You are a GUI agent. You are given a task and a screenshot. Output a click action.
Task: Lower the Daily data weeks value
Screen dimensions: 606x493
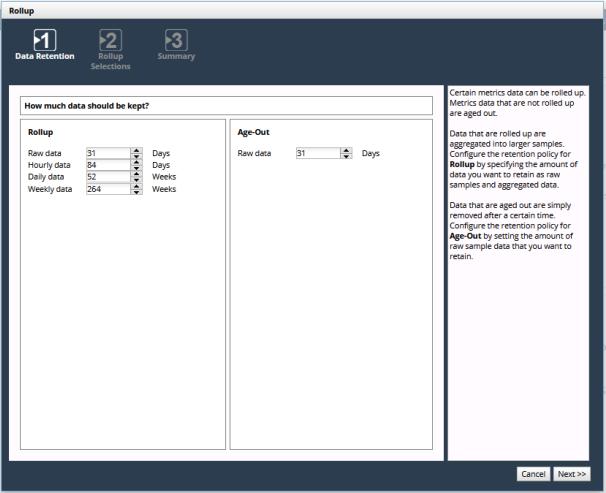click(x=137, y=181)
